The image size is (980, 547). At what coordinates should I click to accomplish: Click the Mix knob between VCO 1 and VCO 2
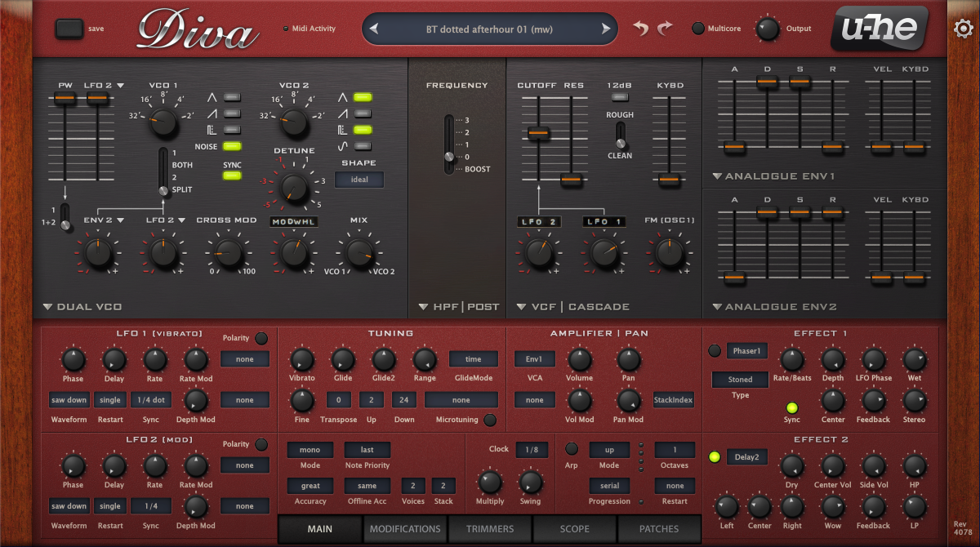(359, 254)
